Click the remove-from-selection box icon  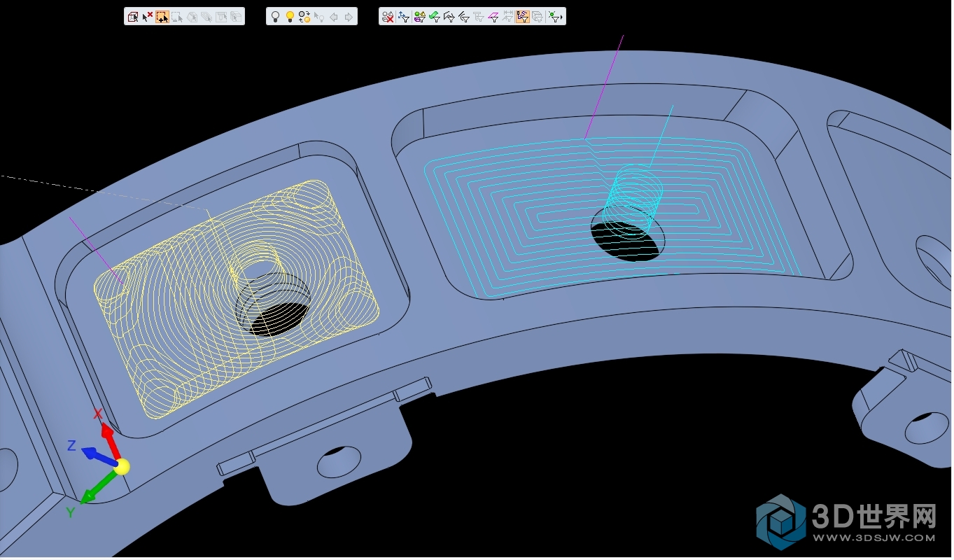[177, 17]
